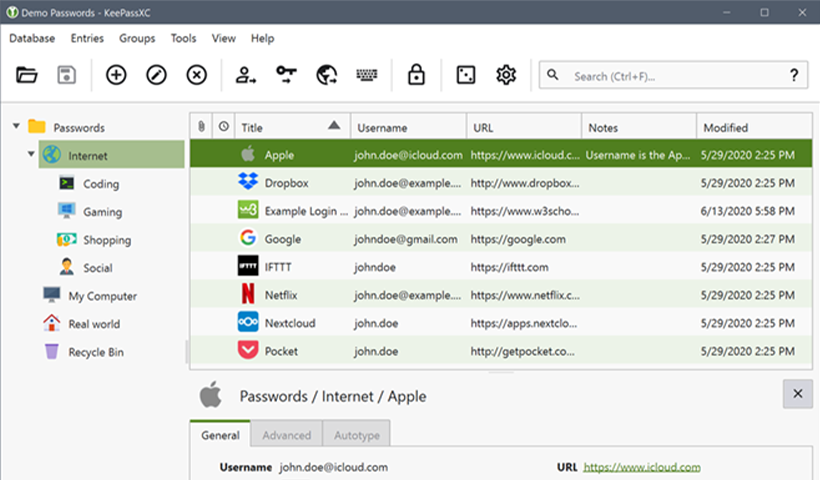The width and height of the screenshot is (820, 480).
Task: Open the Help menu
Action: [263, 39]
